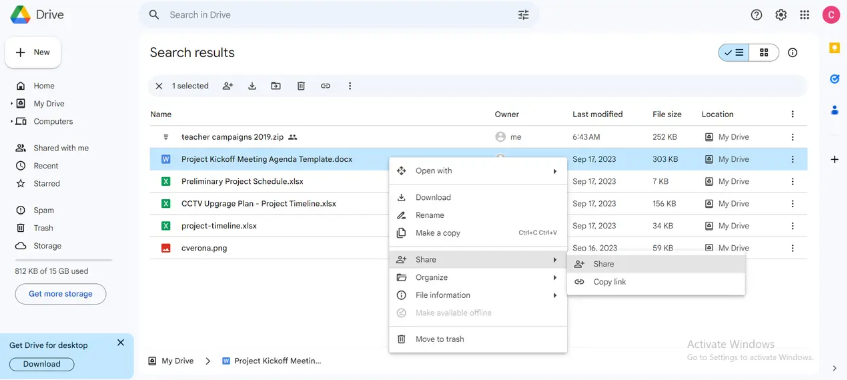847x380 pixels.
Task: Open Google Tasks in side panel
Action: pos(834,79)
